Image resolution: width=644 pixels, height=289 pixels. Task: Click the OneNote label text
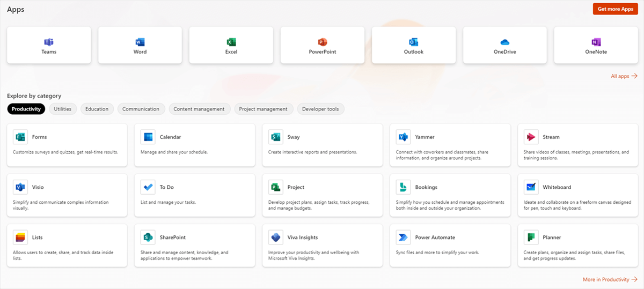click(x=596, y=52)
